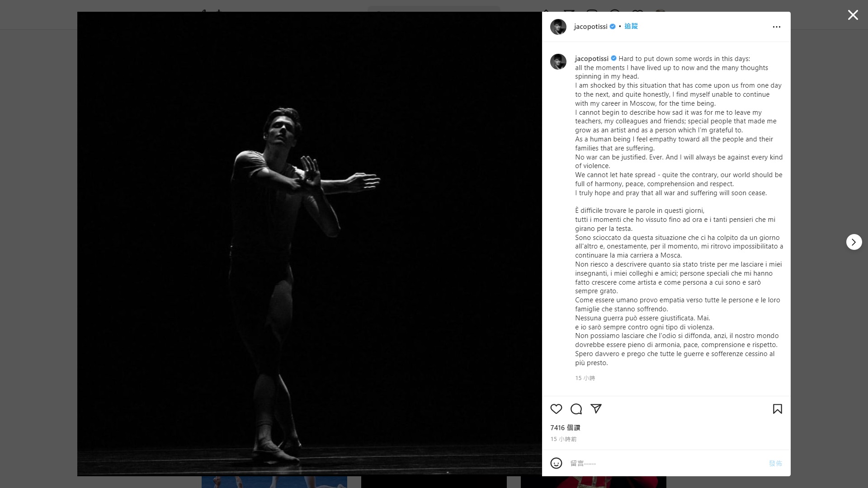Click the 發佈 post comment button
This screenshot has width=868, height=488.
pyautogui.click(x=775, y=463)
